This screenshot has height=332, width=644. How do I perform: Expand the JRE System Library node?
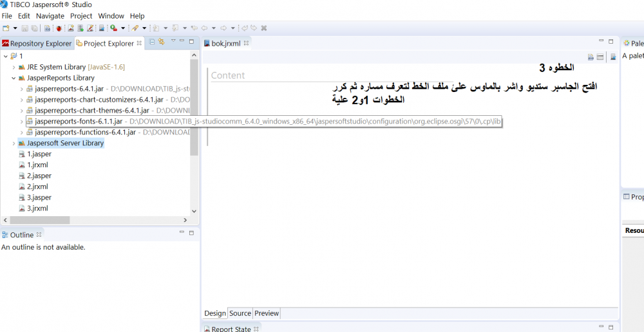click(14, 67)
